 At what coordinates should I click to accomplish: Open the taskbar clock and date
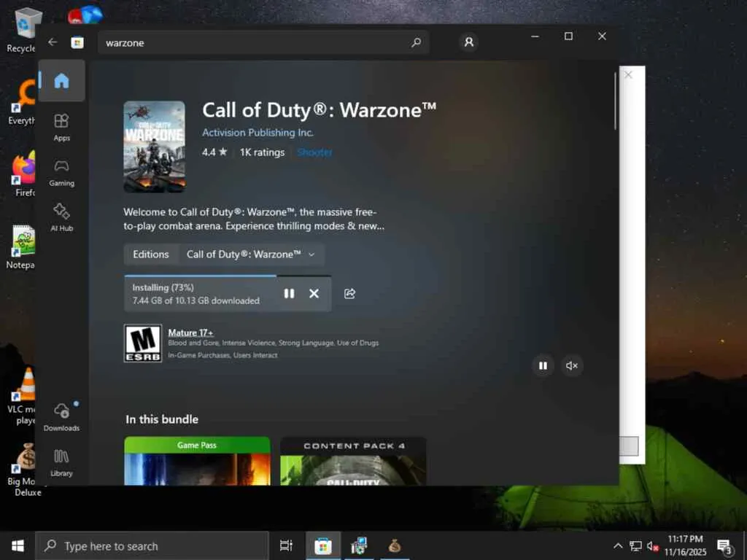coord(685,545)
